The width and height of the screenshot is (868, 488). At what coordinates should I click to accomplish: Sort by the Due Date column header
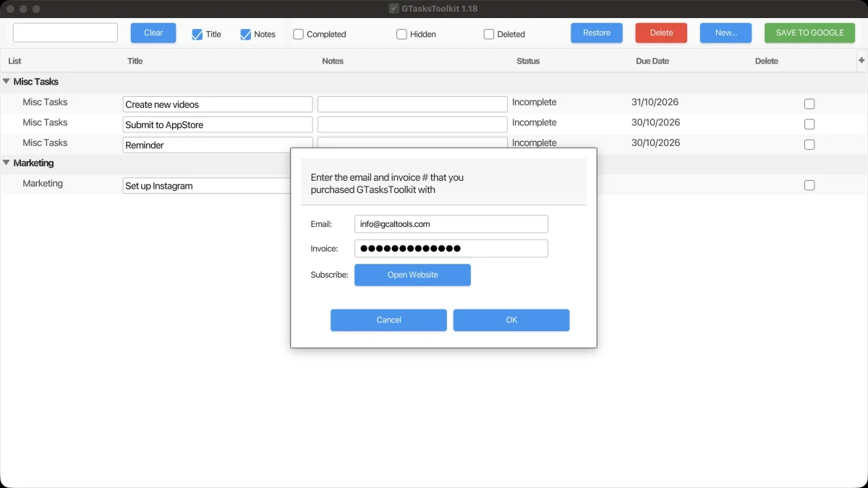click(652, 61)
